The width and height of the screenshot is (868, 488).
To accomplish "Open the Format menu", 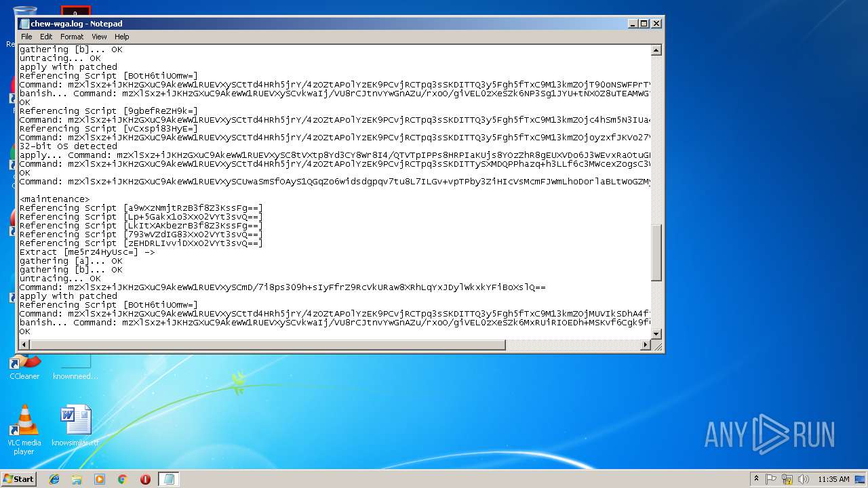I will (72, 37).
